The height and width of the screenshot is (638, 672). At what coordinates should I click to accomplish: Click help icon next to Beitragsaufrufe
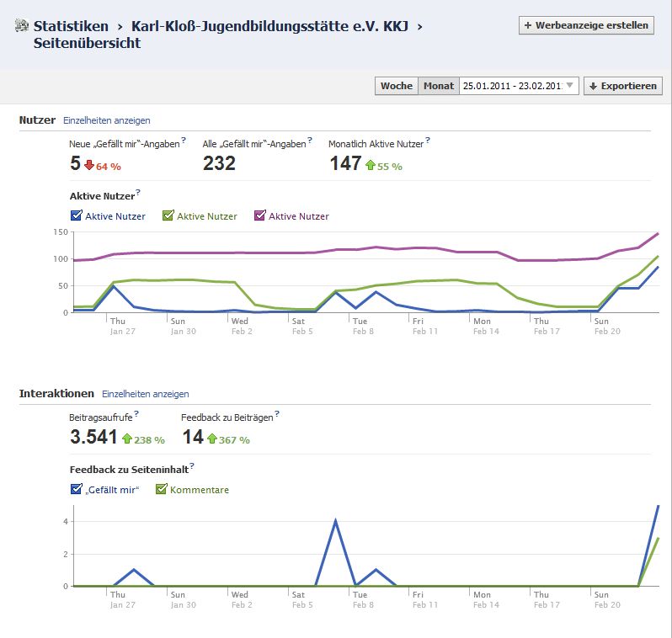(136, 414)
